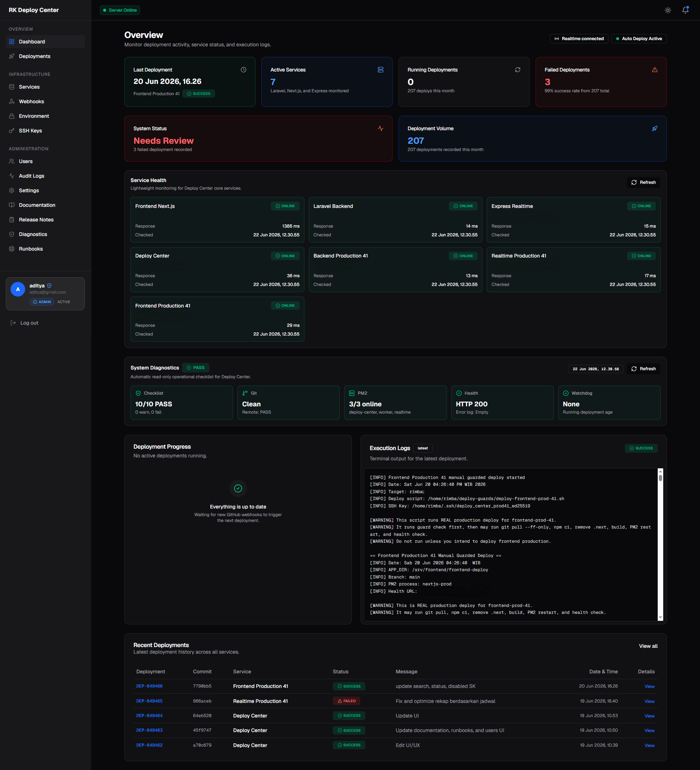Open deployment DEP-649466 link
The height and width of the screenshot is (770, 700).
149,686
